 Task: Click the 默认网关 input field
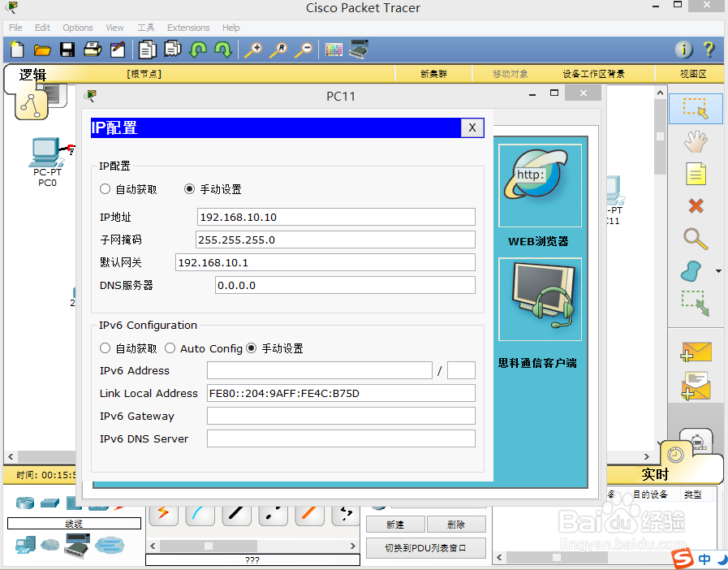[x=325, y=262]
